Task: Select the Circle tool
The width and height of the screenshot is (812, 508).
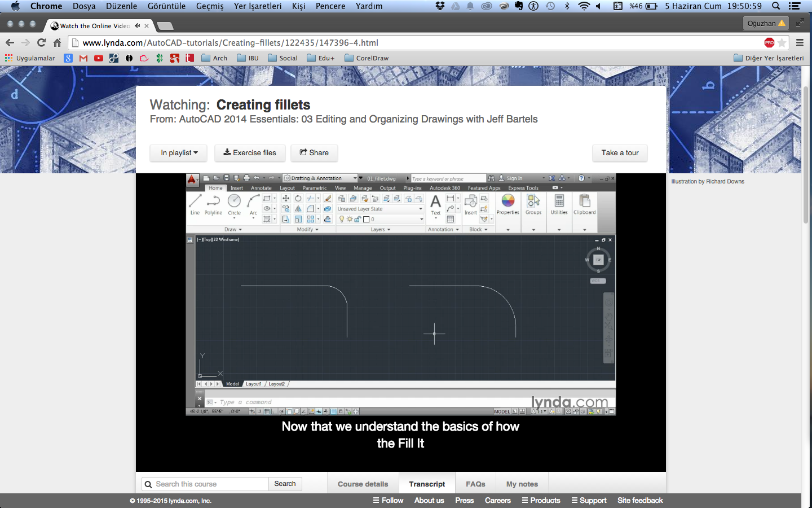Action: [234, 204]
